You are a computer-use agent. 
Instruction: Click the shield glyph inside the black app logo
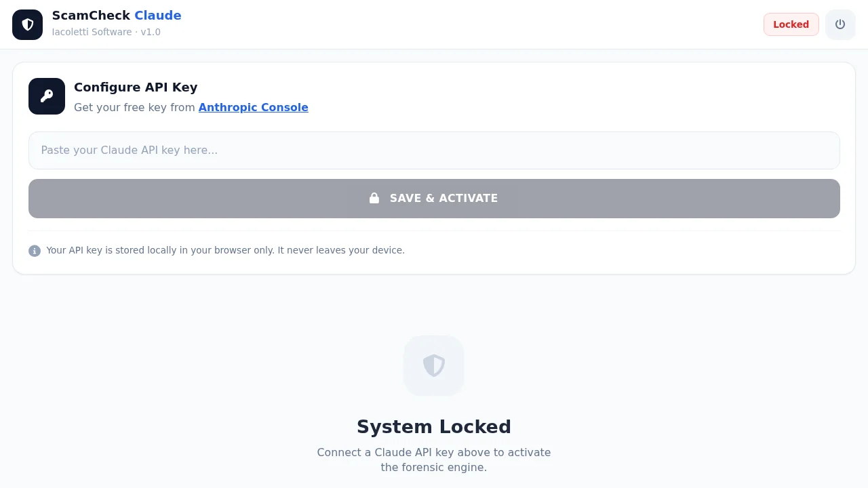click(x=27, y=24)
